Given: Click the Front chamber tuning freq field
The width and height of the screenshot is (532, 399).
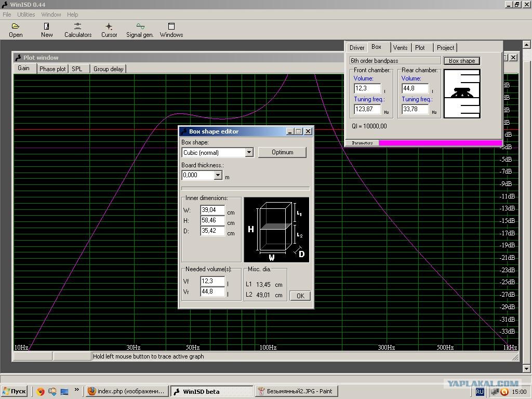Looking at the screenshot, I should [x=367, y=109].
